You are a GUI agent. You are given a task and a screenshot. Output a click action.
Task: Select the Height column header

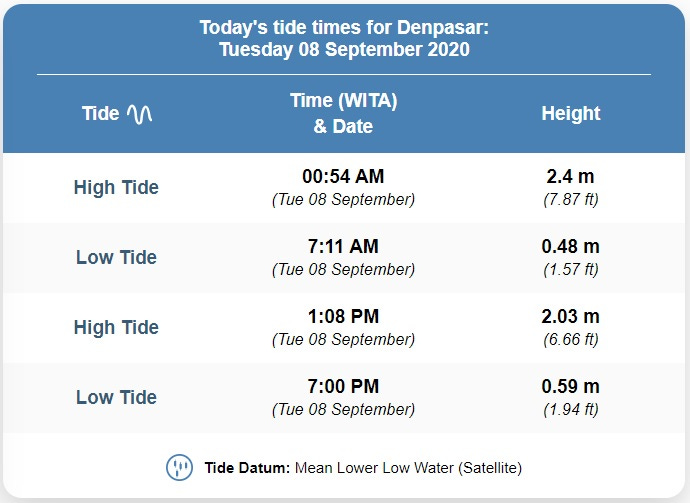tap(571, 113)
